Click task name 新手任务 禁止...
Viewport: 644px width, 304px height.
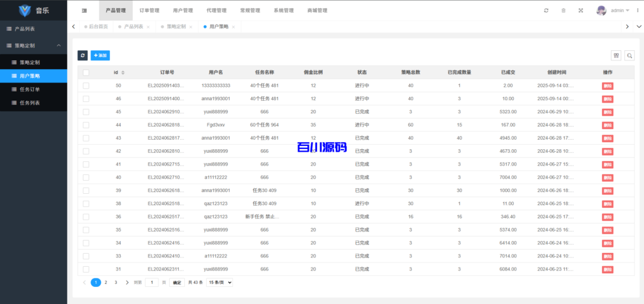(262, 217)
